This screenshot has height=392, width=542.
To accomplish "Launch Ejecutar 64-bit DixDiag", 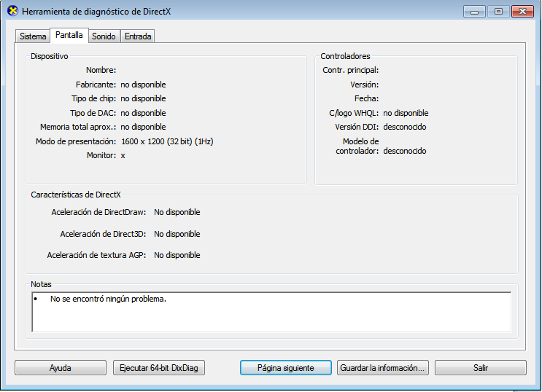I will tap(158, 368).
